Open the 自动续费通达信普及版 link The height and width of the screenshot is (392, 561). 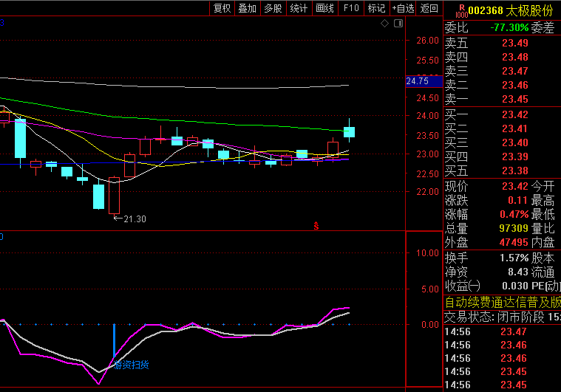(x=502, y=302)
